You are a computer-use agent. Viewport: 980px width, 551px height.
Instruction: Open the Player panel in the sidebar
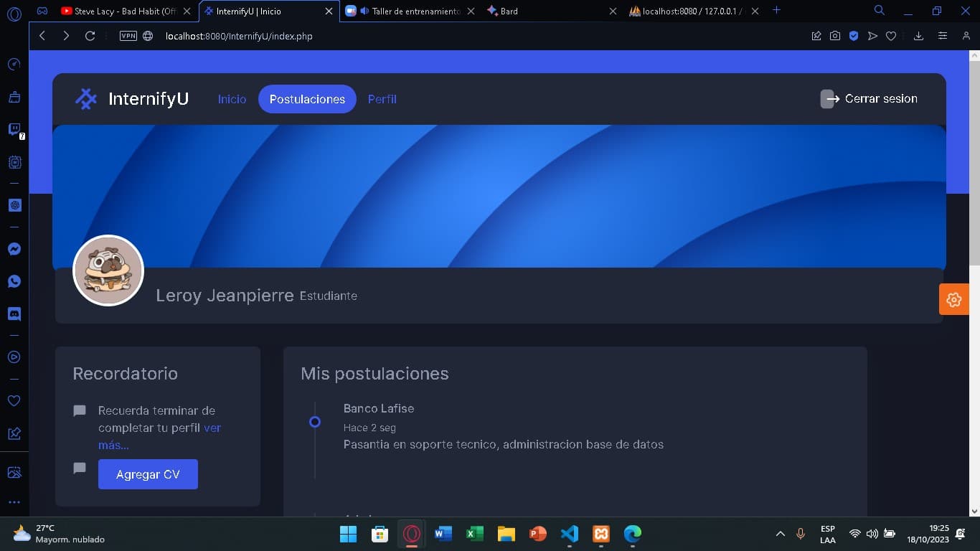coord(14,357)
